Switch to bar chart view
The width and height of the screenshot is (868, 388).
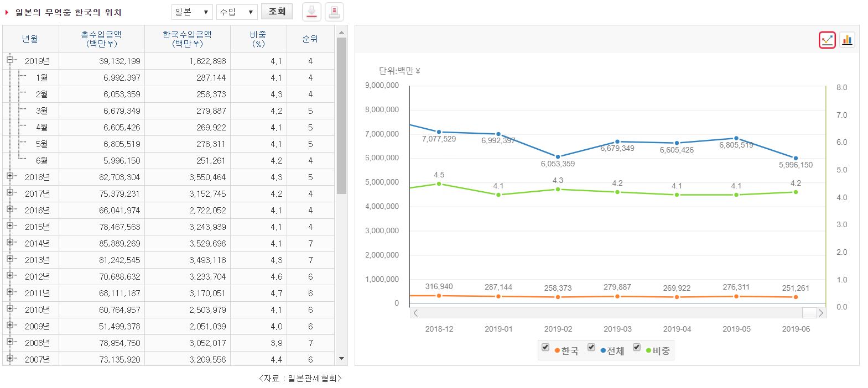tap(847, 40)
